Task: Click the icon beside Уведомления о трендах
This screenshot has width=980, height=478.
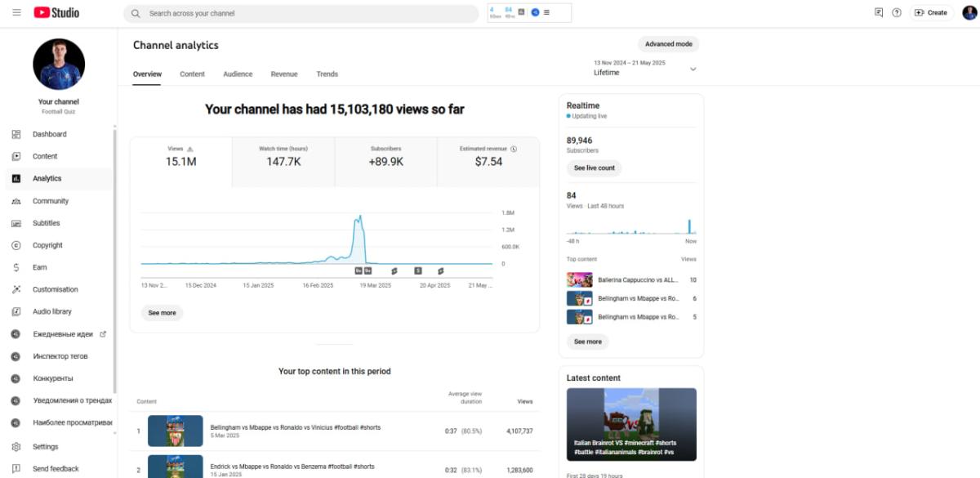Action: (16, 400)
